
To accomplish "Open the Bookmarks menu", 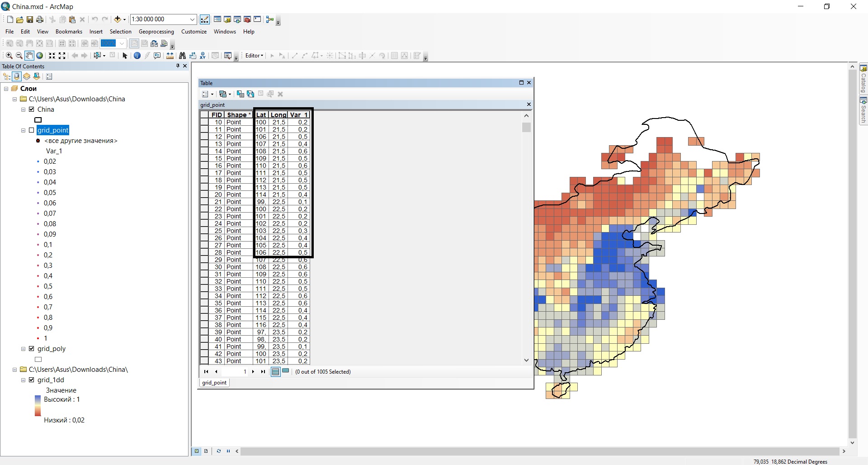I will point(69,32).
